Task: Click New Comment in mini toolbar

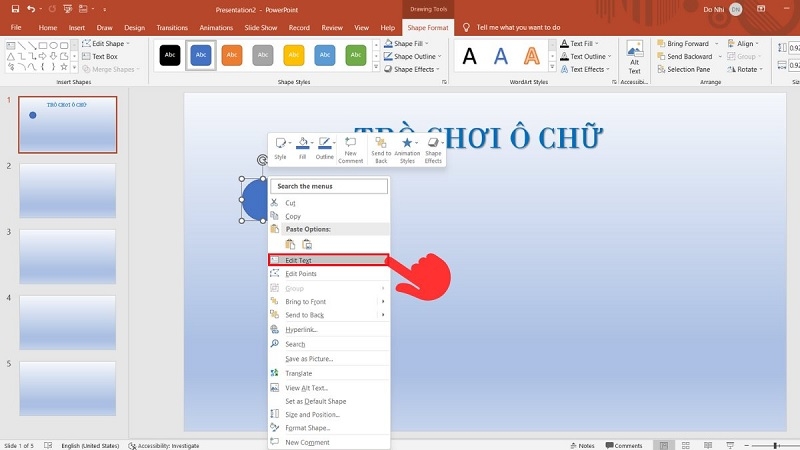Action: [x=351, y=149]
